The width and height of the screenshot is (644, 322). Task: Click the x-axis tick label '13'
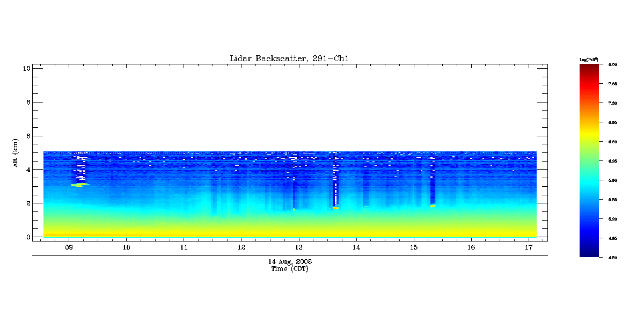pyautogui.click(x=298, y=247)
